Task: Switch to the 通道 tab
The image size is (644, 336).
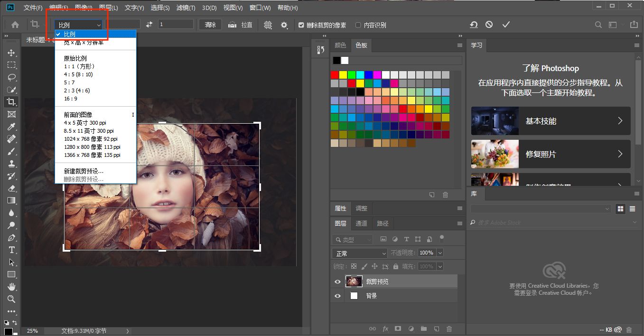Action: [x=361, y=223]
